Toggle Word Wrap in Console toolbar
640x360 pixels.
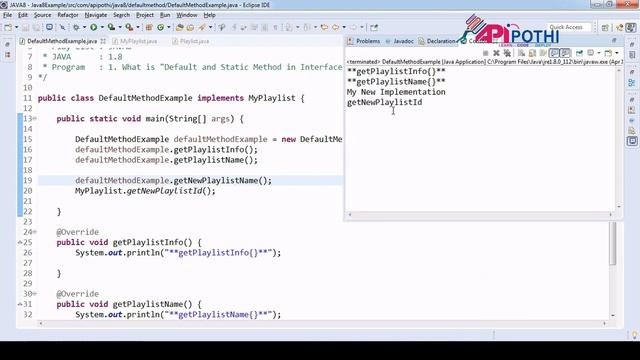(543, 53)
